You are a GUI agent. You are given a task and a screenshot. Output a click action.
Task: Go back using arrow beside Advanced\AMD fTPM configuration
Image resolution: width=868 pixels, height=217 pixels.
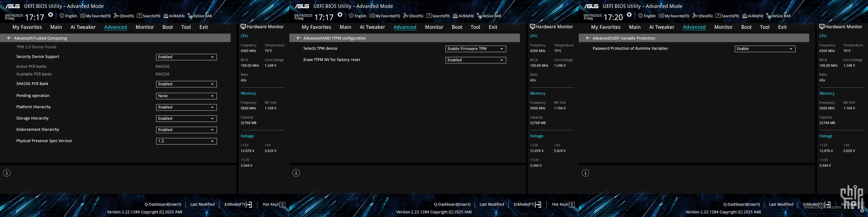(299, 38)
